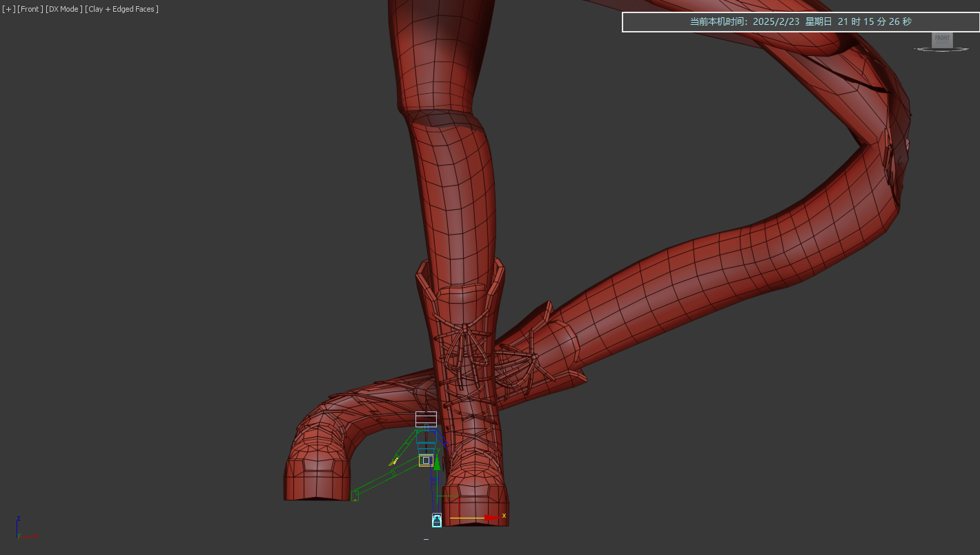The height and width of the screenshot is (555, 980).
Task: Click the local time text overlay
Action: pos(801,22)
